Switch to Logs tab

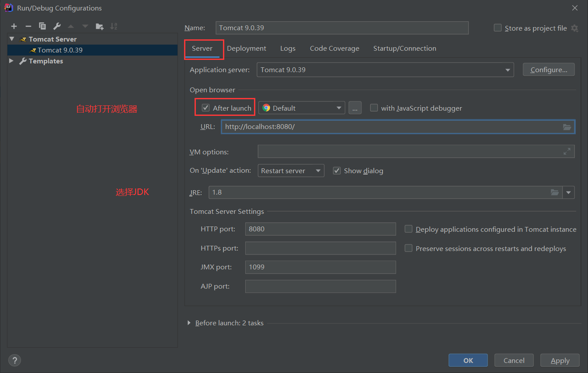coord(288,49)
